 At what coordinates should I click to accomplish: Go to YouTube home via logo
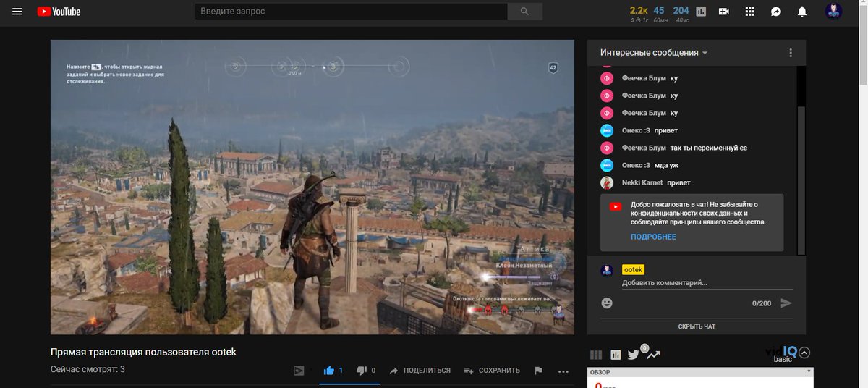tap(59, 12)
